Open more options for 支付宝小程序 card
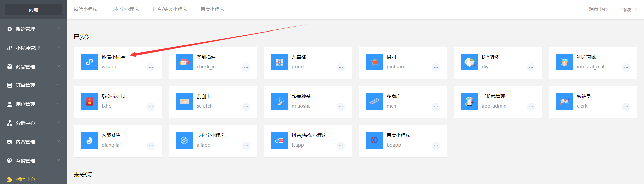Screen dimensions: 644x184 click(x=246, y=146)
